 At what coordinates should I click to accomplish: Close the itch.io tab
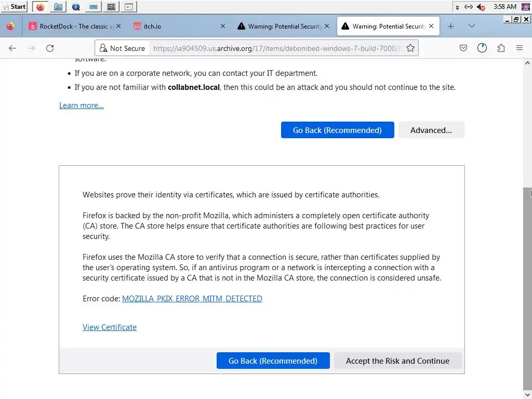[x=223, y=26]
